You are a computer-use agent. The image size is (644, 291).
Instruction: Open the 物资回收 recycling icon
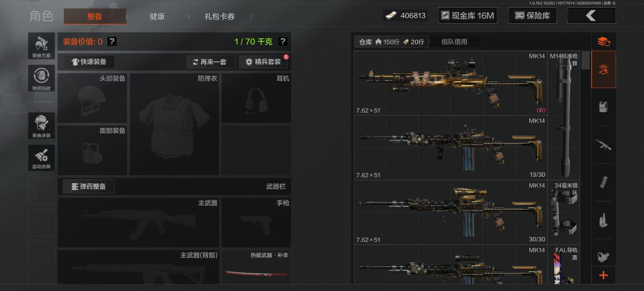tap(41, 78)
